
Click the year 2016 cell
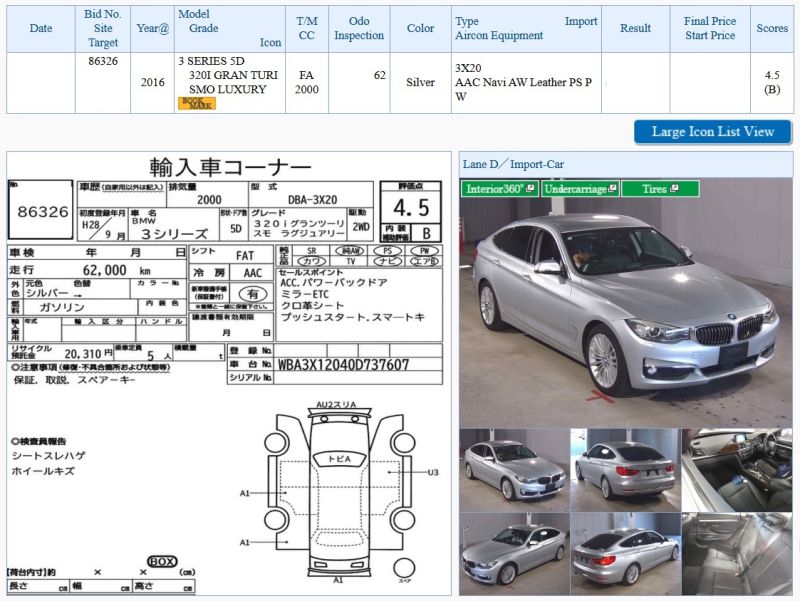(153, 82)
